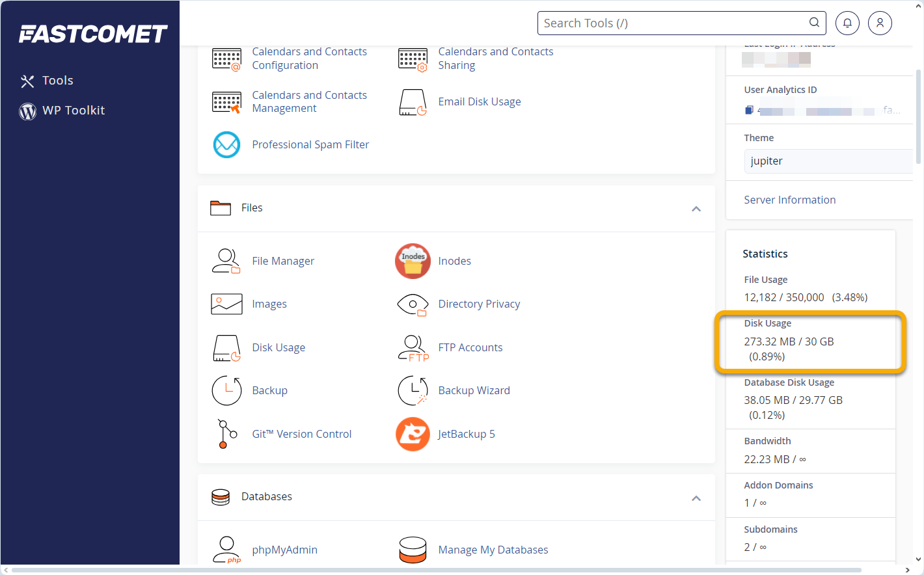Click the Calendars and Contacts Management icon

[227, 102]
